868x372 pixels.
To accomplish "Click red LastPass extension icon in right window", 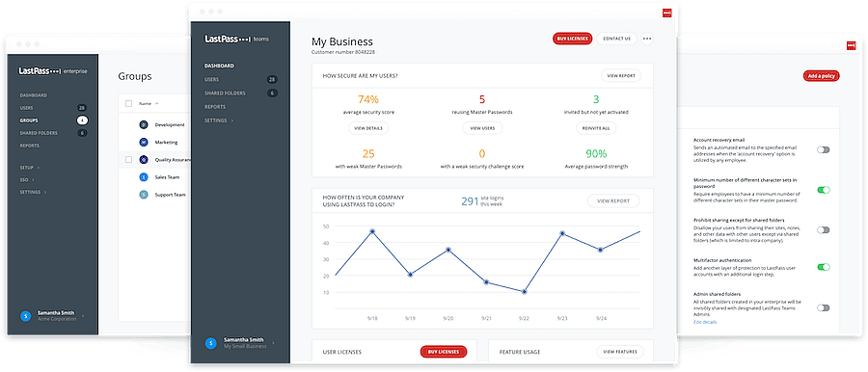I will (851, 46).
